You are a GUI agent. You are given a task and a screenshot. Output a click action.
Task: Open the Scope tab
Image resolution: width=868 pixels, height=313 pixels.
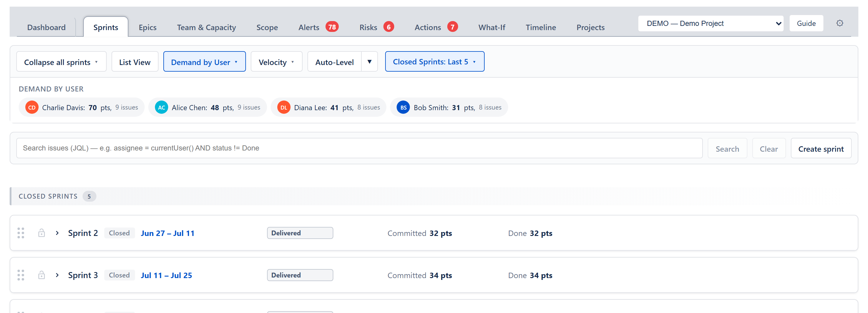pyautogui.click(x=267, y=27)
